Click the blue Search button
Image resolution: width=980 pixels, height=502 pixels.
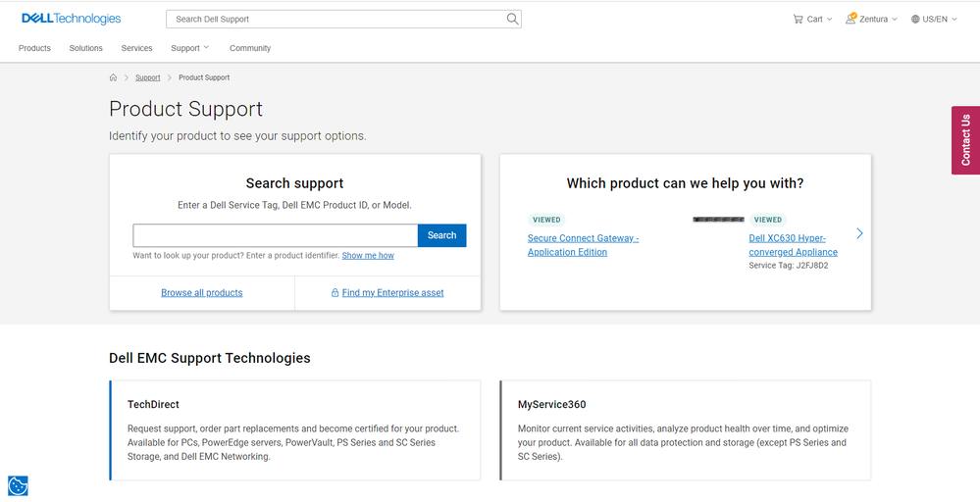pyautogui.click(x=441, y=235)
